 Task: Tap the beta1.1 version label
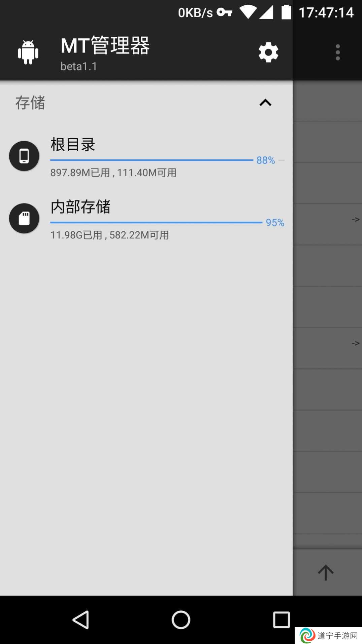pyautogui.click(x=79, y=66)
